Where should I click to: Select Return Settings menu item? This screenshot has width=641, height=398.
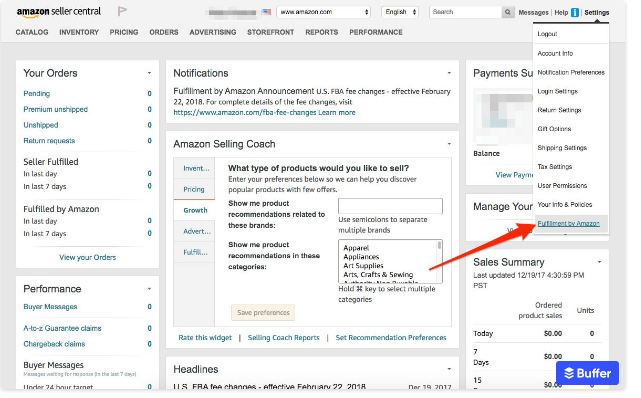click(x=559, y=110)
